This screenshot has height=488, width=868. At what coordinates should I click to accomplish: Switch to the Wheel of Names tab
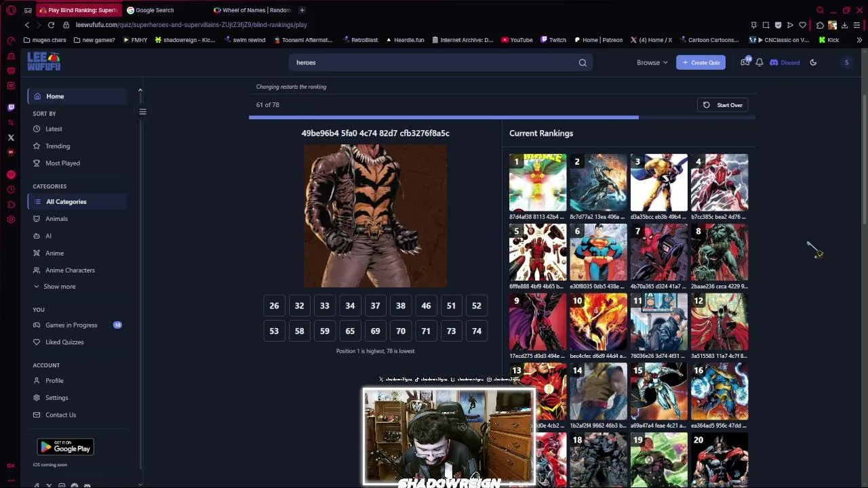252,10
